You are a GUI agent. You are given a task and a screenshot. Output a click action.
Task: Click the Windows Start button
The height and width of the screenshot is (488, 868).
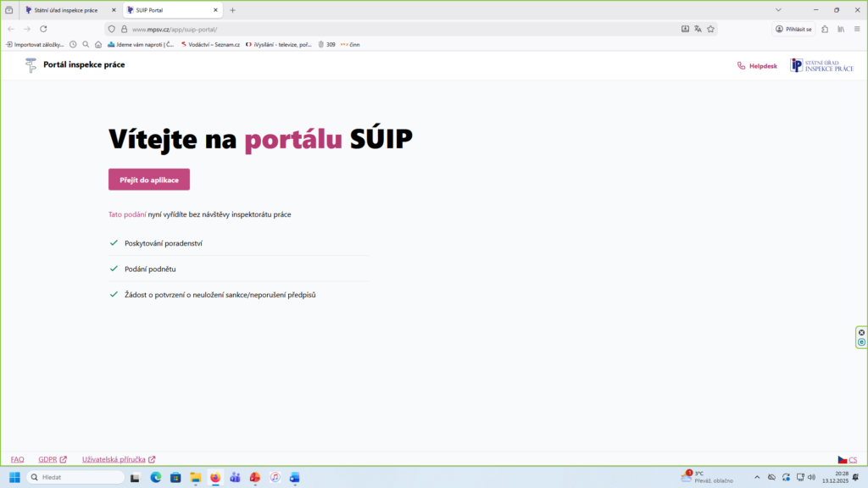pyautogui.click(x=14, y=478)
